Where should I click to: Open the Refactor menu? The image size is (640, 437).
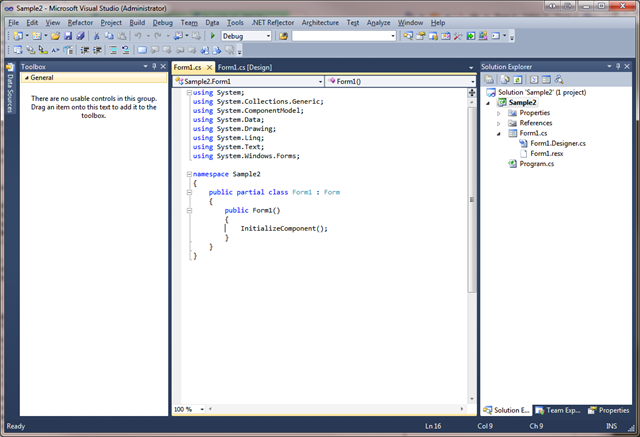(x=80, y=22)
